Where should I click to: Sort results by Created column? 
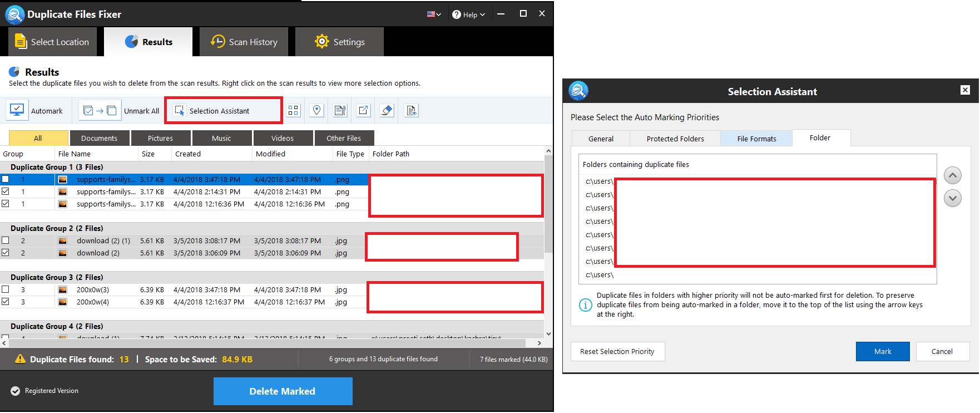pyautogui.click(x=211, y=154)
